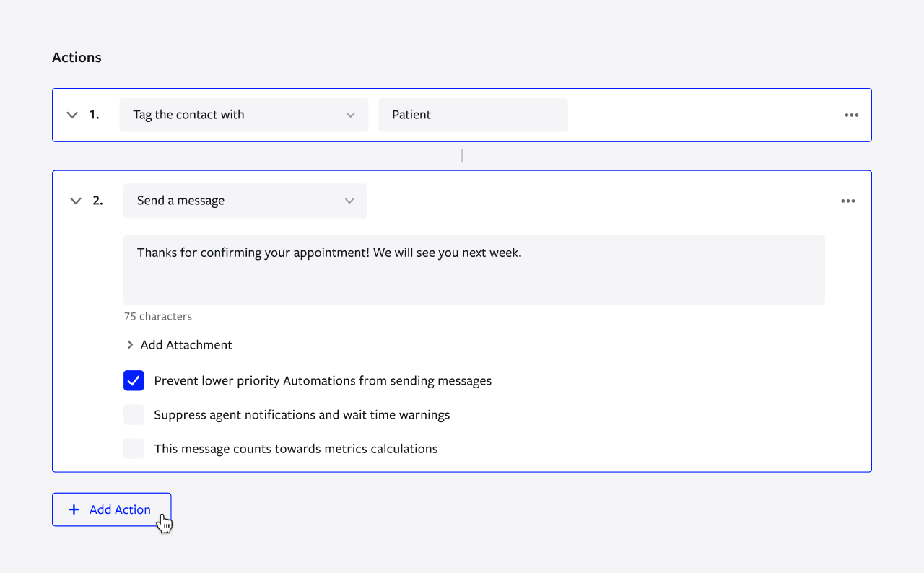
Task: Click the Add Action button
Action: click(112, 509)
